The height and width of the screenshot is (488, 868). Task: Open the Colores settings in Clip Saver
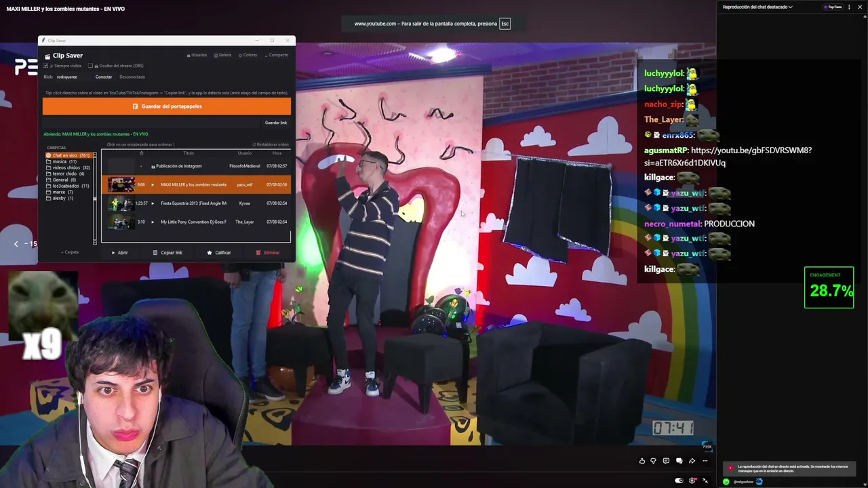248,55
